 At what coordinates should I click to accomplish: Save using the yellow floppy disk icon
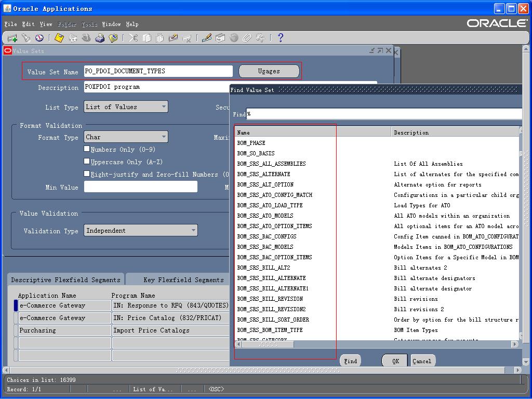(59, 38)
